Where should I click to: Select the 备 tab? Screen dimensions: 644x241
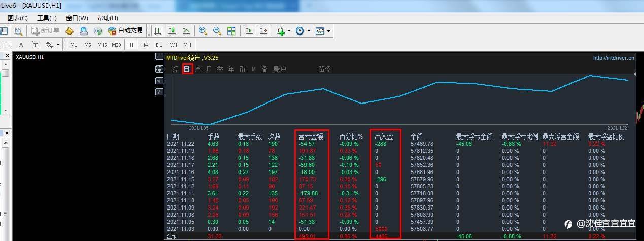(264, 69)
